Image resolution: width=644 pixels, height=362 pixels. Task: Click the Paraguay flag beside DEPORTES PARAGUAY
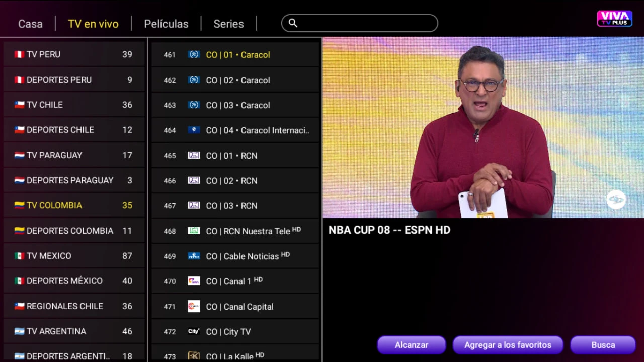tap(19, 180)
